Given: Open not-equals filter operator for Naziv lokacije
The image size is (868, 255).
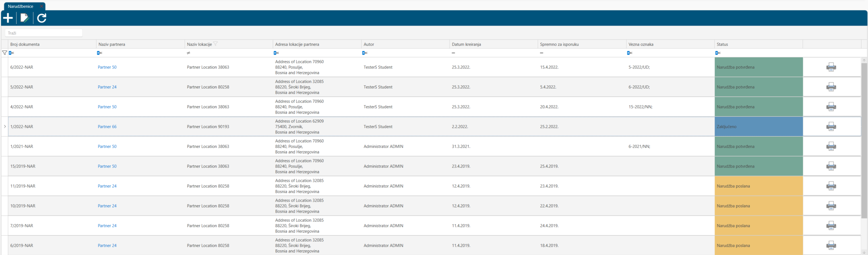Looking at the screenshot, I should [188, 53].
